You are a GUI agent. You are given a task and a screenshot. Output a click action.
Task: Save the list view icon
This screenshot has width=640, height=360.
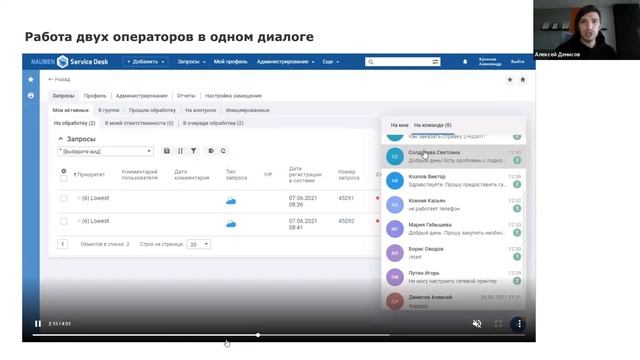[167, 151]
